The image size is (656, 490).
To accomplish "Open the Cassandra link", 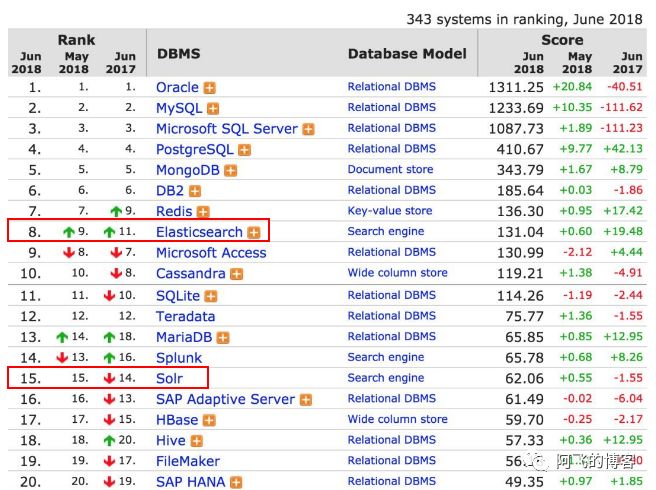I will coord(191,274).
